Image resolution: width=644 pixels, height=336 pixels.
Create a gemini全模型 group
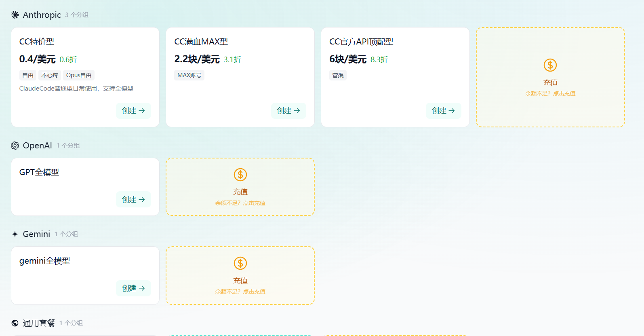[133, 288]
